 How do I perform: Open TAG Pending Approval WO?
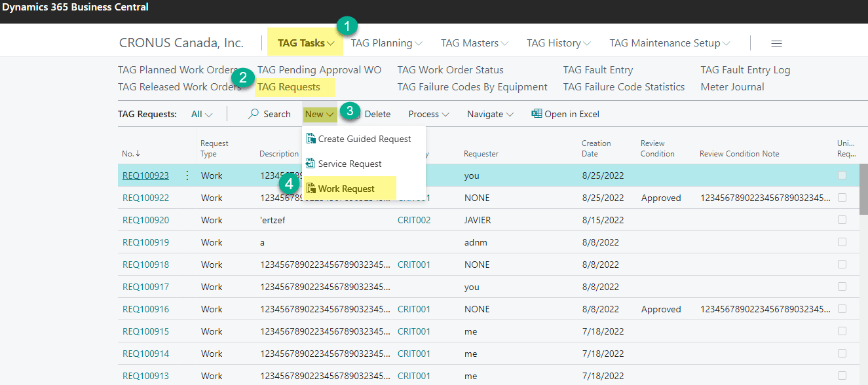tap(319, 69)
